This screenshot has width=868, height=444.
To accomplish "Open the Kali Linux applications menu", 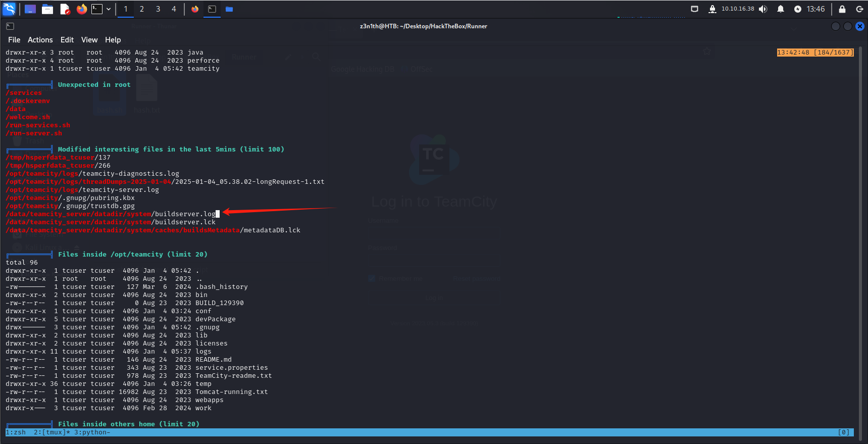I will click(9, 9).
